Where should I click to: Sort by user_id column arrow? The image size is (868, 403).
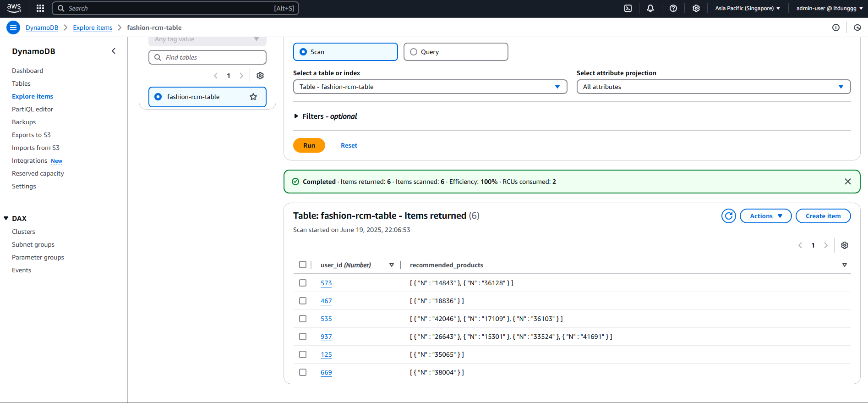click(x=392, y=265)
